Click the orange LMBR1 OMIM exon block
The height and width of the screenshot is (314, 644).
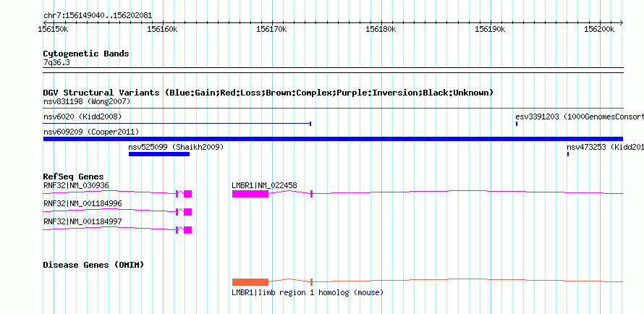(250, 282)
